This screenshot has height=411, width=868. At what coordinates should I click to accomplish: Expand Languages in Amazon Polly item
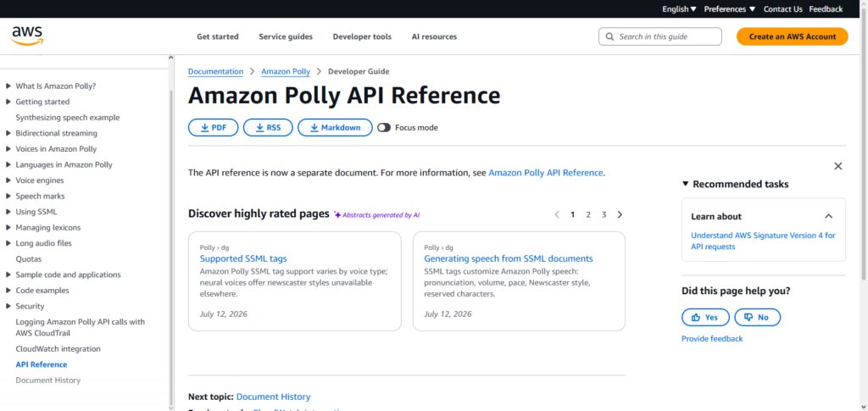point(8,165)
